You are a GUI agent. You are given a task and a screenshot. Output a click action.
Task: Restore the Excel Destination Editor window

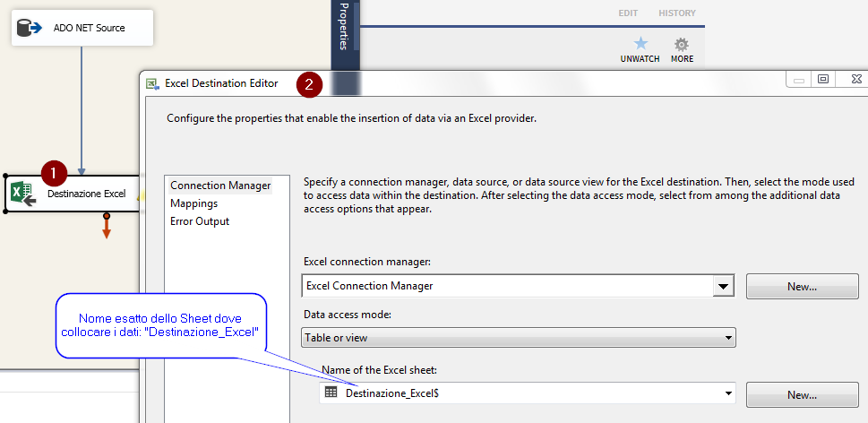click(x=823, y=80)
